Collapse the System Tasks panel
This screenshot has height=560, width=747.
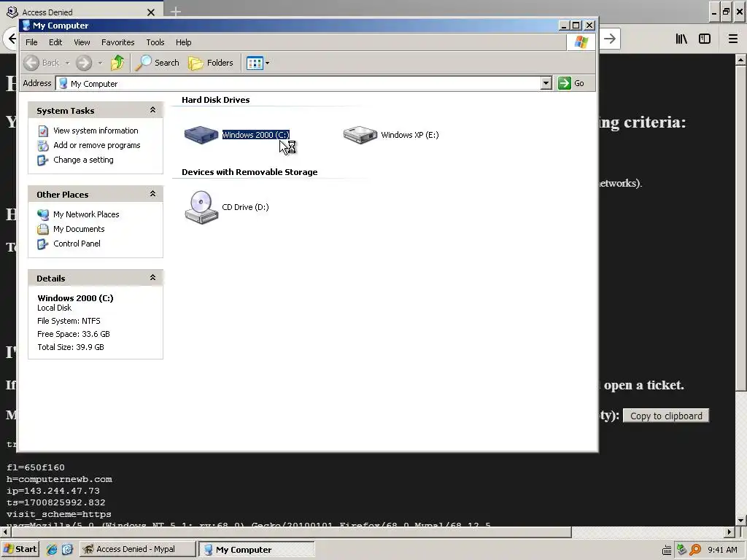(x=152, y=110)
